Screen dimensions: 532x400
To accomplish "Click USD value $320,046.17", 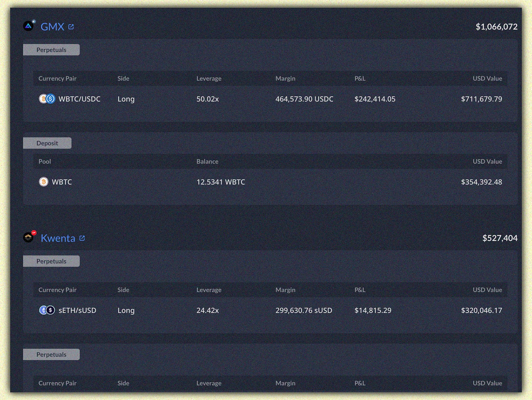I will click(481, 310).
